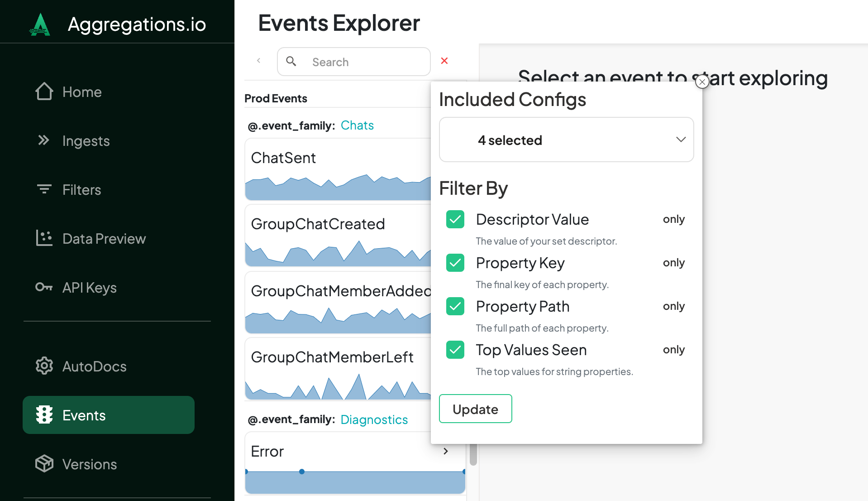This screenshot has width=868, height=501.
Task: Click 'only' next to Property Path
Action: (673, 306)
